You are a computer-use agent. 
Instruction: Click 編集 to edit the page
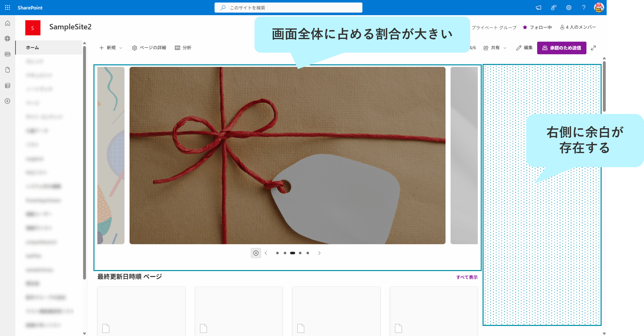(x=524, y=48)
